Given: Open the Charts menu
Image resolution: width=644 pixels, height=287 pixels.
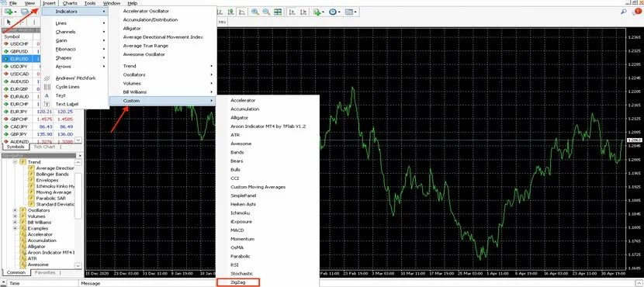Looking at the screenshot, I should coord(70,3).
